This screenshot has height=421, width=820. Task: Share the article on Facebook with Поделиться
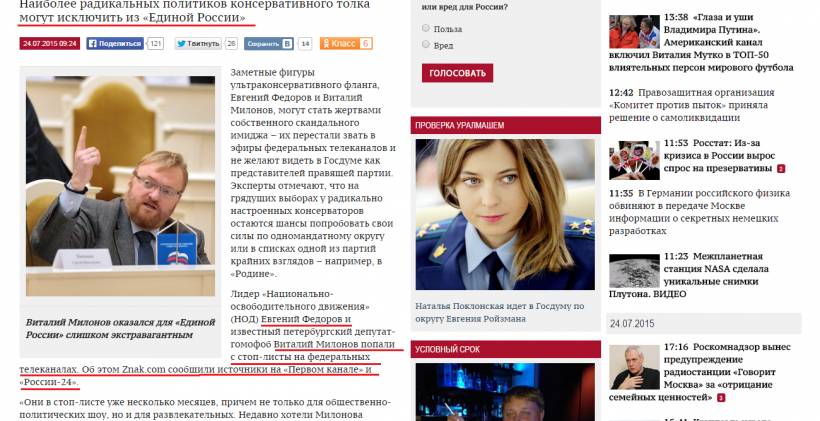pos(115,43)
